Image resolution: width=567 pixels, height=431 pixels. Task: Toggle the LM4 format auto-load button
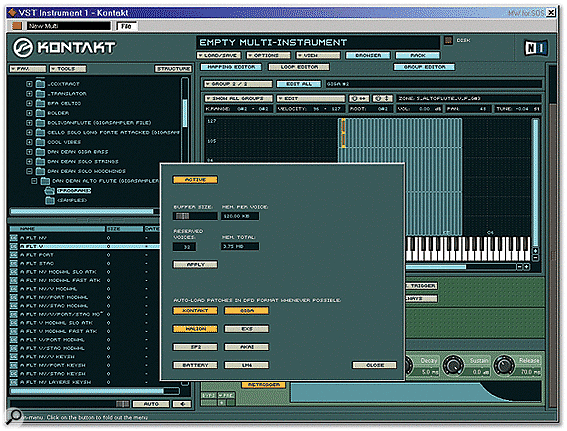click(x=246, y=365)
